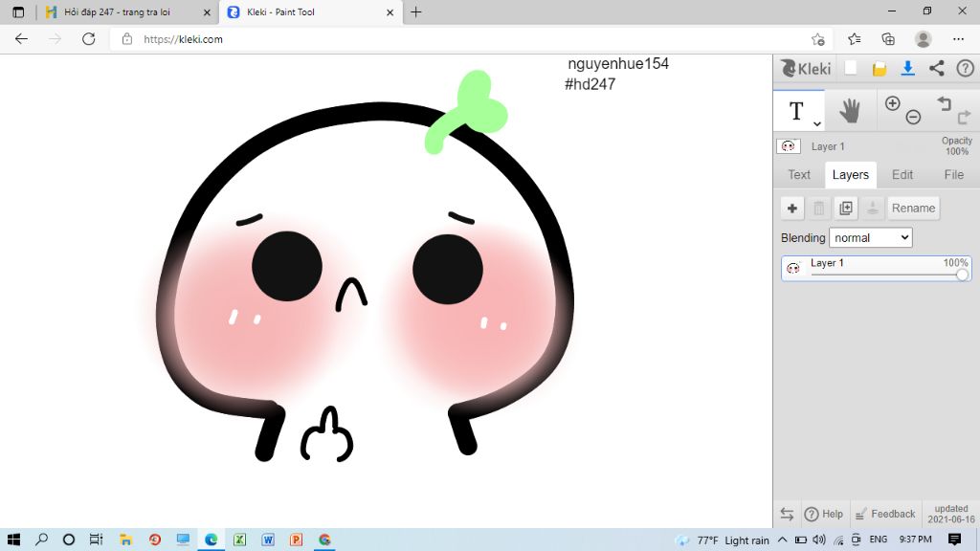This screenshot has height=551, width=980.
Task: Create a new blank image in Kleki
Action: tap(851, 68)
